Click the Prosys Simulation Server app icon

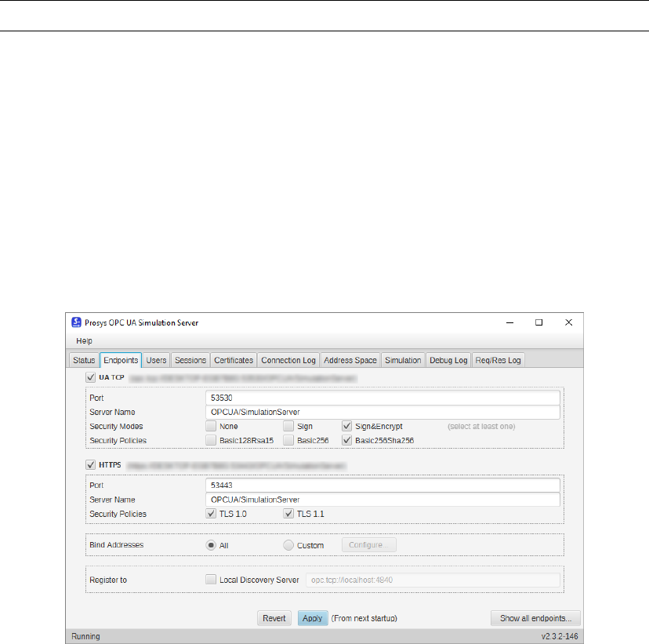tap(76, 322)
